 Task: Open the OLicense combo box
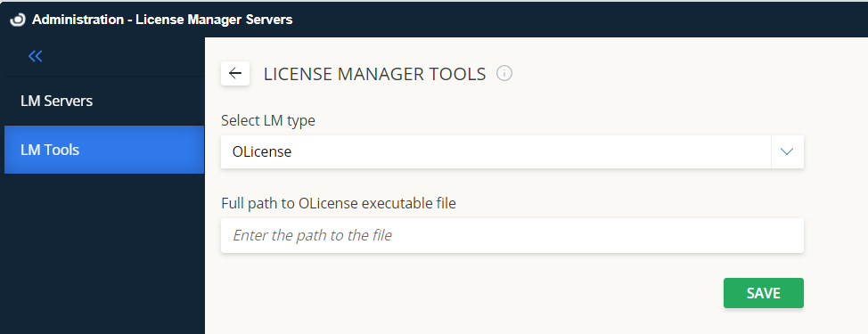coord(512,151)
